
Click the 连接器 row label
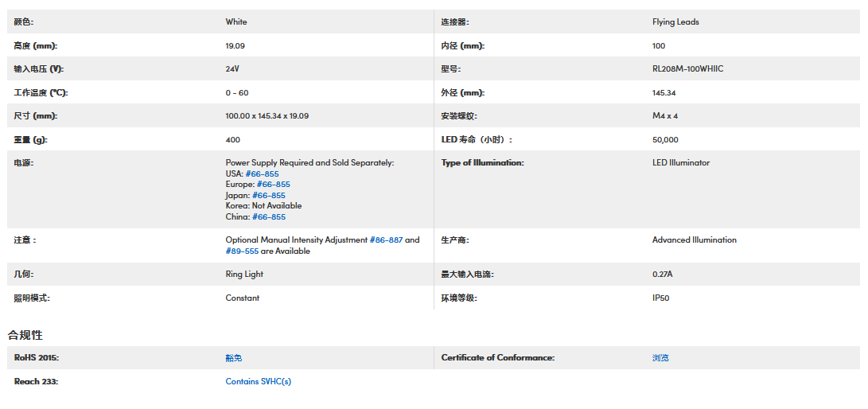click(455, 22)
